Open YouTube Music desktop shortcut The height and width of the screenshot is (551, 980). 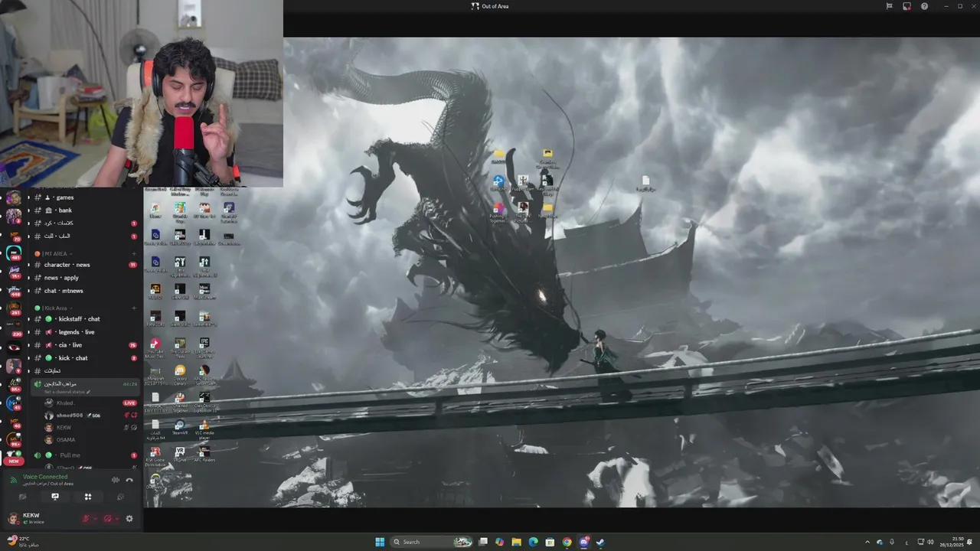point(155,347)
